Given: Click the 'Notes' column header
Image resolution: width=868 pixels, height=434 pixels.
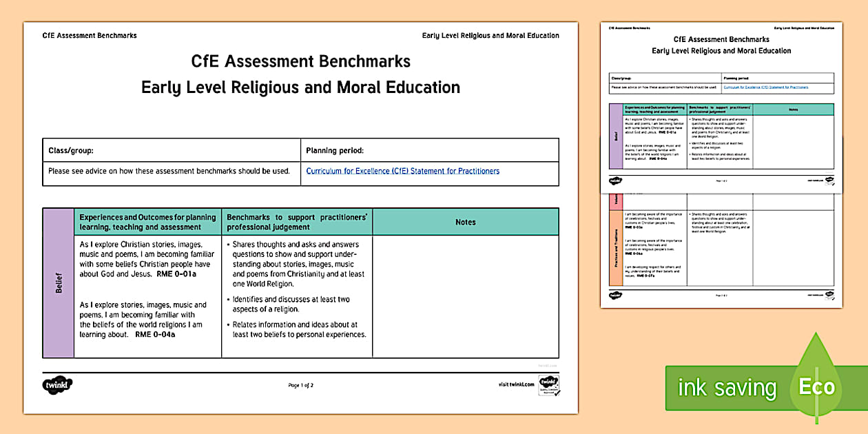Looking at the screenshot, I should tap(465, 222).
